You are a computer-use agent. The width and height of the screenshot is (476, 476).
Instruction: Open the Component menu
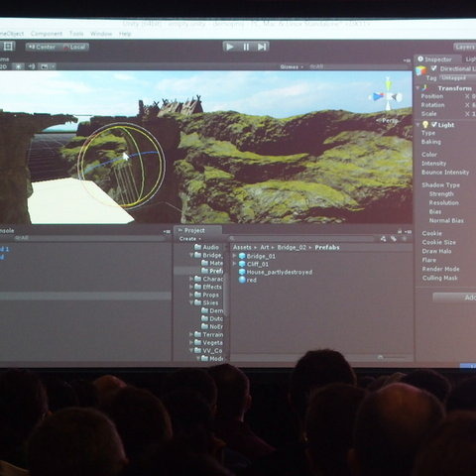point(47,34)
